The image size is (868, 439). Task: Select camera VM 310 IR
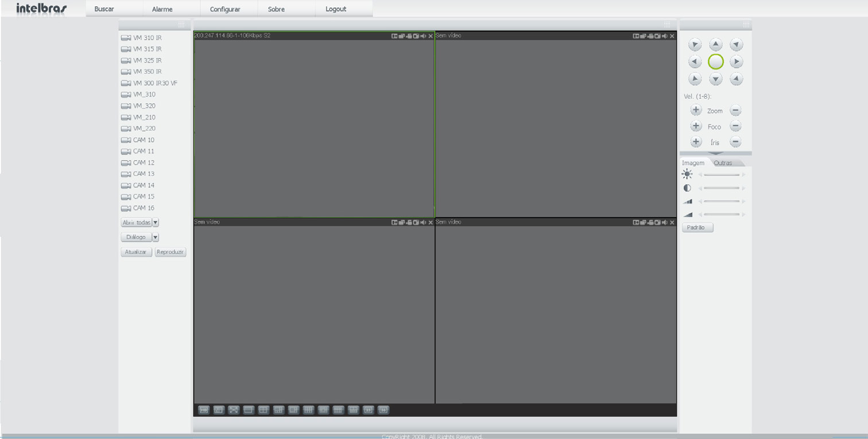[141, 38]
